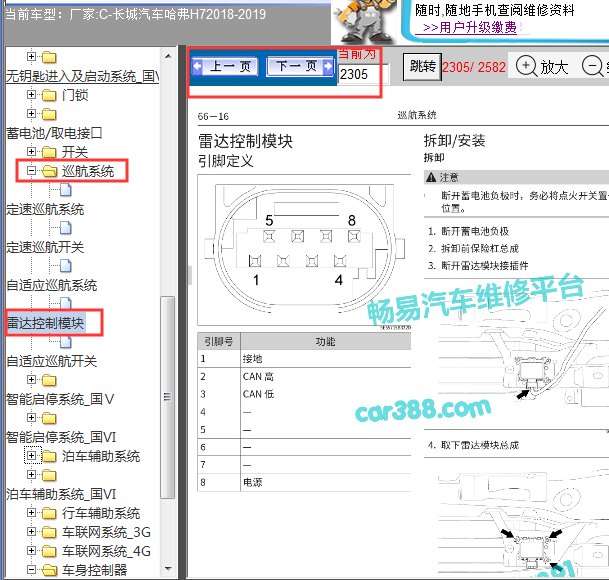Go to previous page with 上一页
Screen dimensions: 609x580
tap(225, 66)
